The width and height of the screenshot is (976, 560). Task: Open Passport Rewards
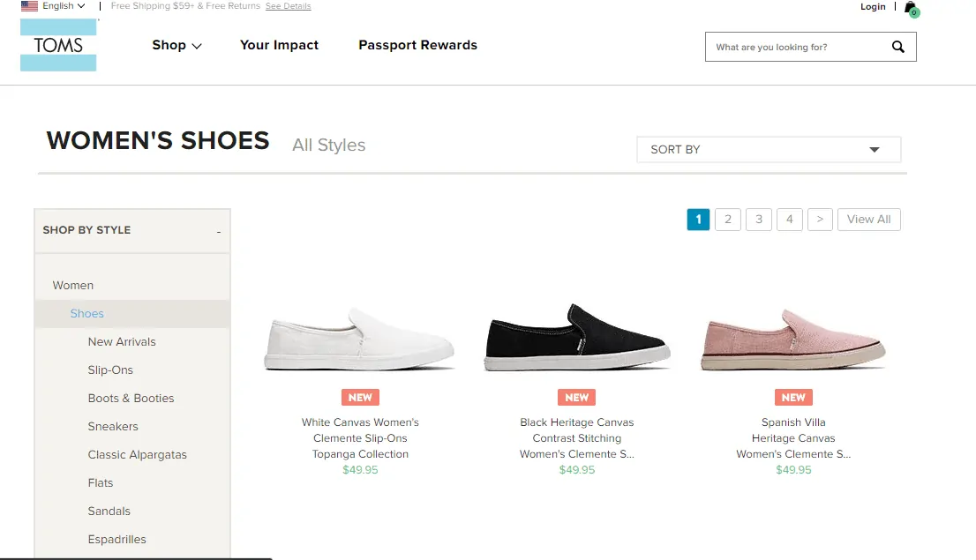[417, 45]
